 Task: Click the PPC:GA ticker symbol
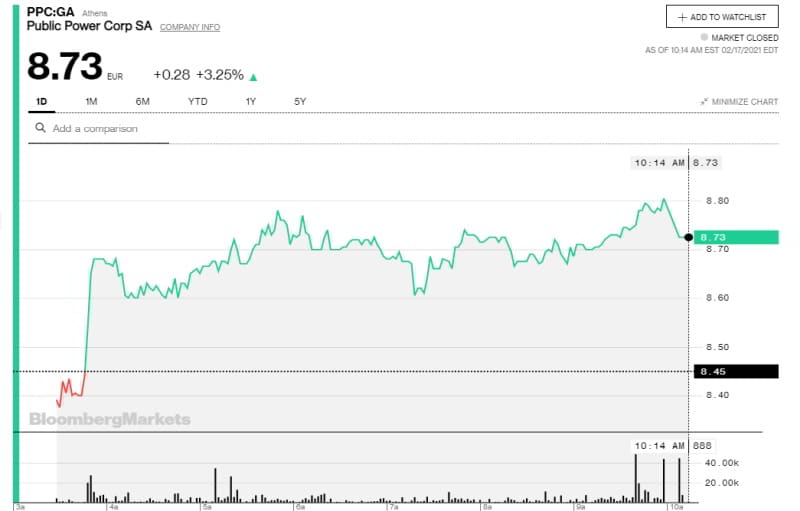click(51, 12)
